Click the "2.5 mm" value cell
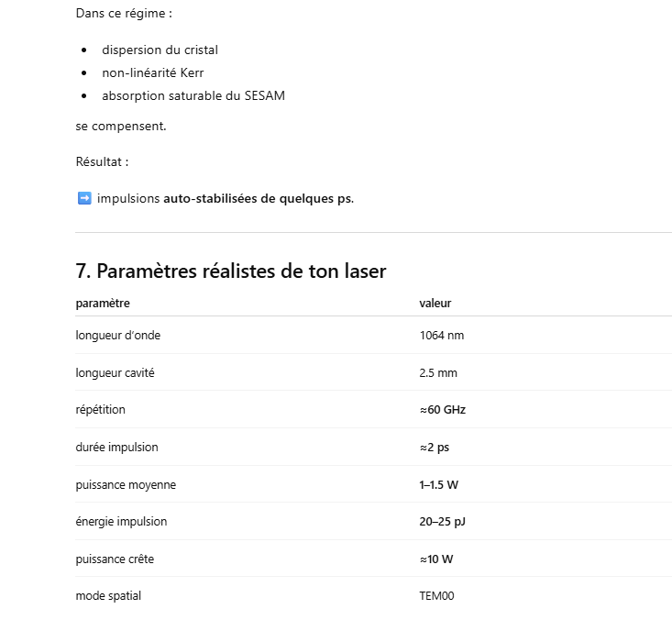 pyautogui.click(x=438, y=373)
